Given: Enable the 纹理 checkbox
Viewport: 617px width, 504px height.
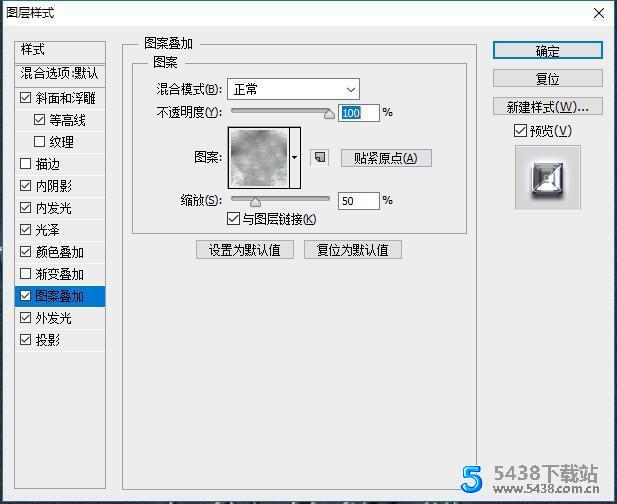Looking at the screenshot, I should coord(39,142).
